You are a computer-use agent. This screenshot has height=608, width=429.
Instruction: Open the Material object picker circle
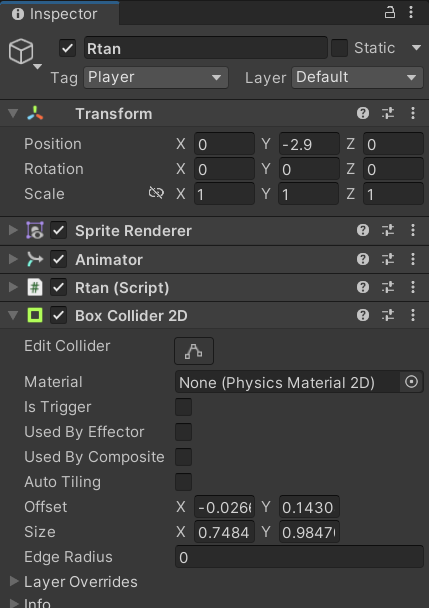click(x=411, y=382)
